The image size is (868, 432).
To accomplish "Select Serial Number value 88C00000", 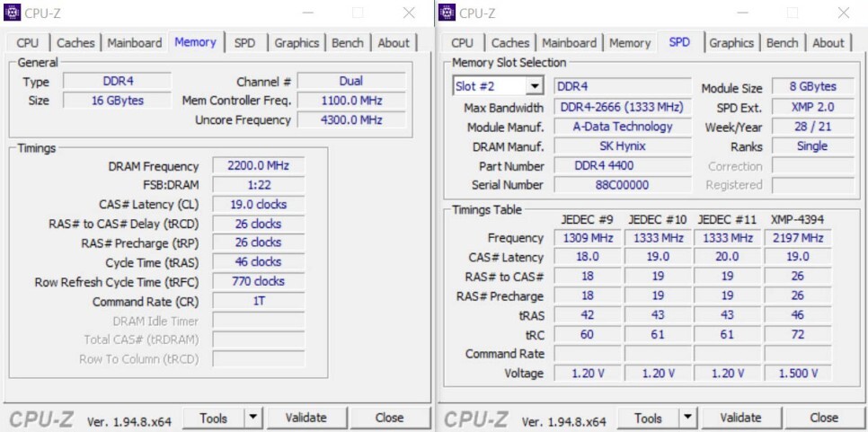I will 622,185.
